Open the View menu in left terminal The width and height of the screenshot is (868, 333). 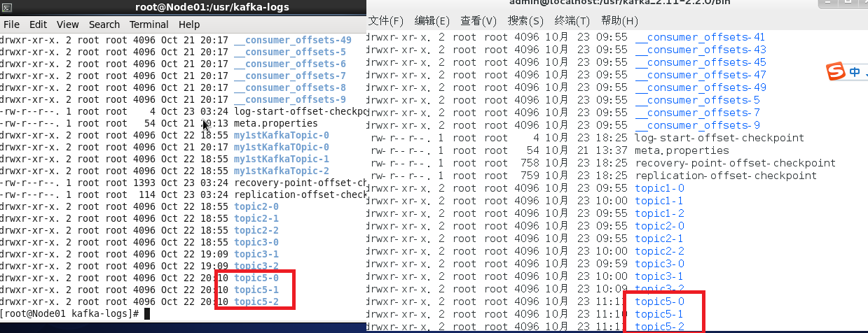[x=67, y=24]
